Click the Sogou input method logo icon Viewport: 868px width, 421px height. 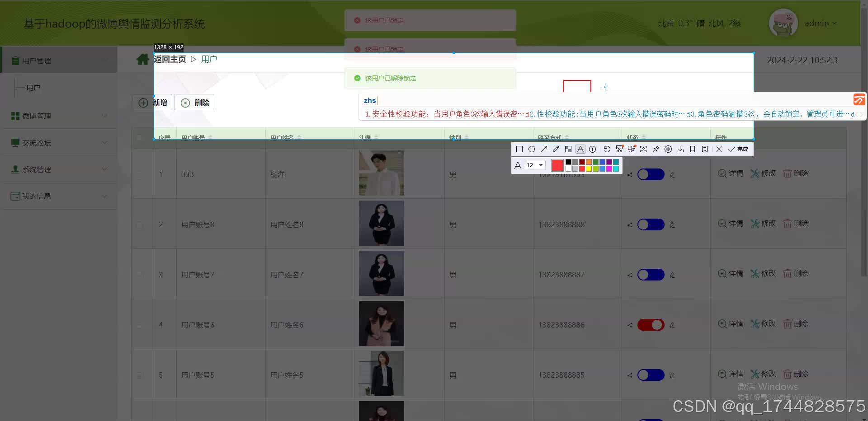tap(859, 99)
